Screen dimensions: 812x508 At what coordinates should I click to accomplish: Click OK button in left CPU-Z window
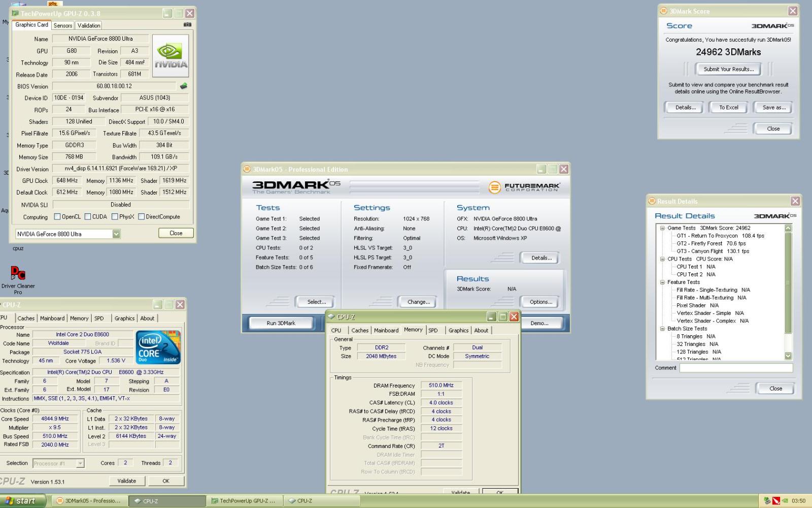(166, 481)
